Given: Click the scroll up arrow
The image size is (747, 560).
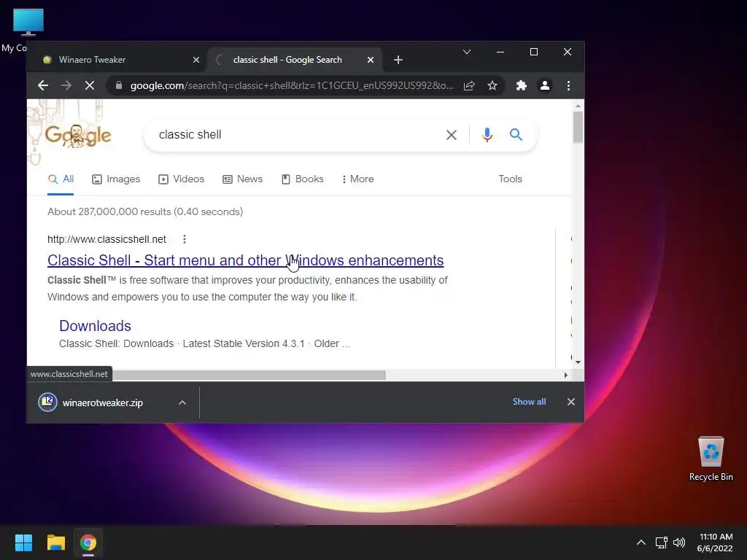Looking at the screenshot, I should click(578, 105).
